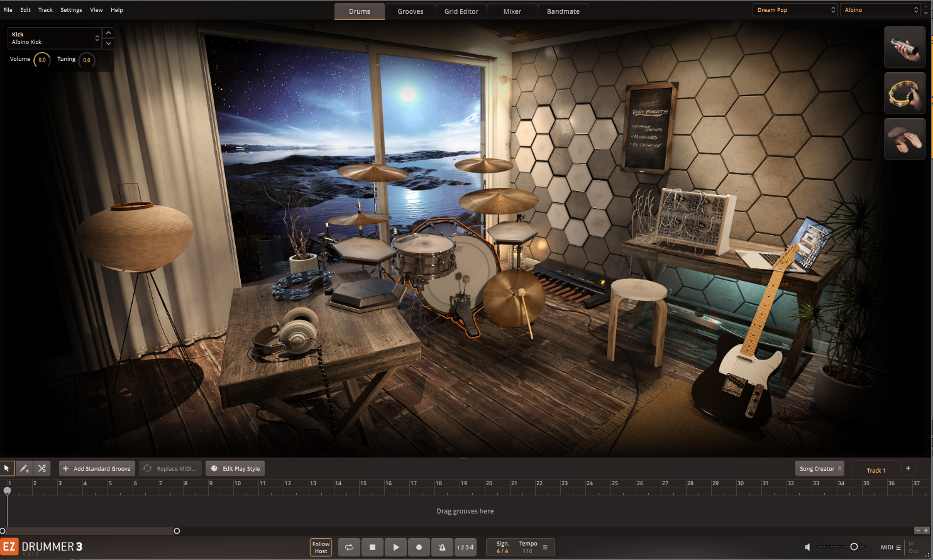Click Add Standard Groove button
Screen dimensions: 933x560
click(97, 468)
